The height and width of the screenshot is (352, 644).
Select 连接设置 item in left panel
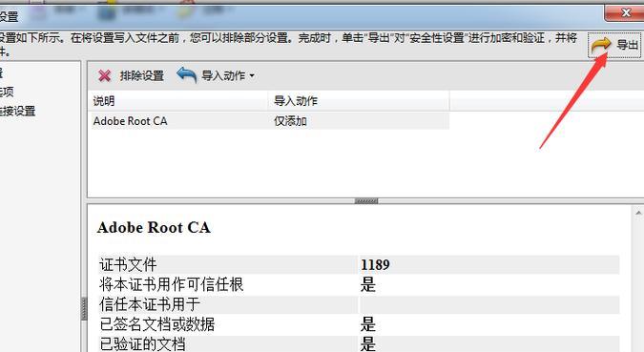(17, 111)
